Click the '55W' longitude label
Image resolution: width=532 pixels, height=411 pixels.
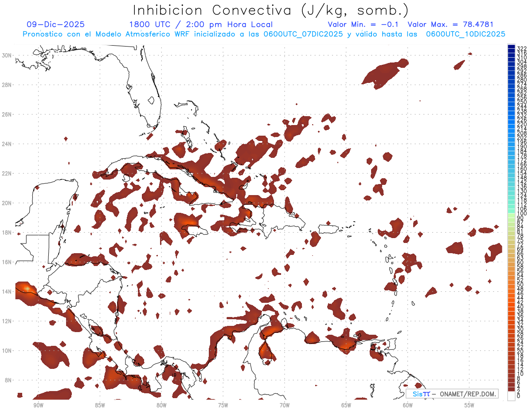(469, 405)
